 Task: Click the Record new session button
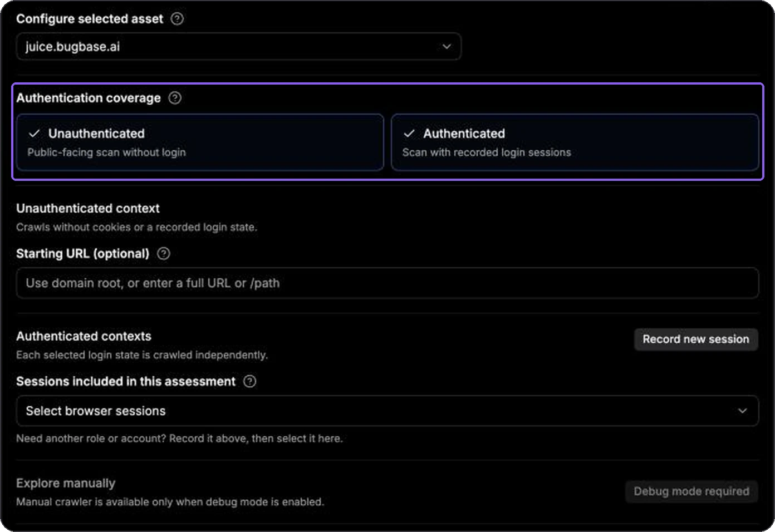click(x=696, y=339)
